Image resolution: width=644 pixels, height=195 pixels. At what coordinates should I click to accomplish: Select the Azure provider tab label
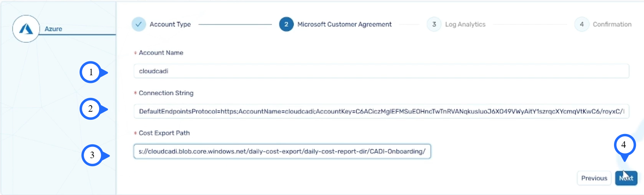tap(53, 29)
